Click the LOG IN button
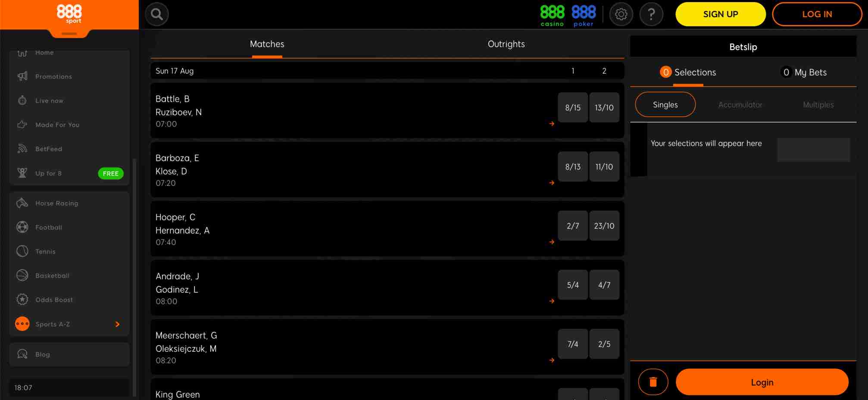The image size is (868, 400). pos(817,14)
